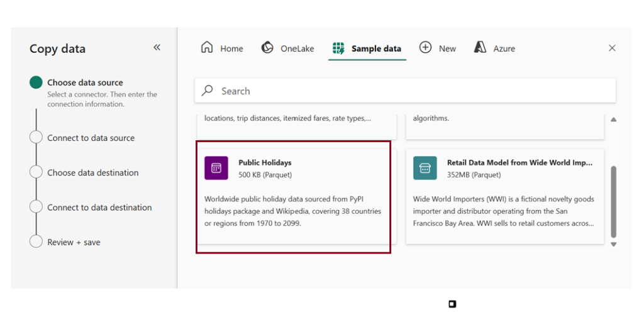Click the Home house icon
This screenshot has width=644, height=334.
point(207,48)
